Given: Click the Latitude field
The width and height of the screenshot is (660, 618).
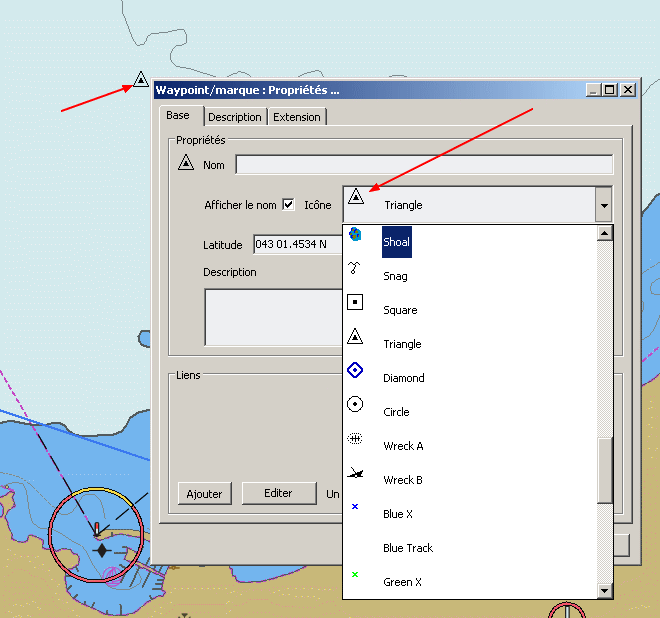Looking at the screenshot, I should pos(298,244).
